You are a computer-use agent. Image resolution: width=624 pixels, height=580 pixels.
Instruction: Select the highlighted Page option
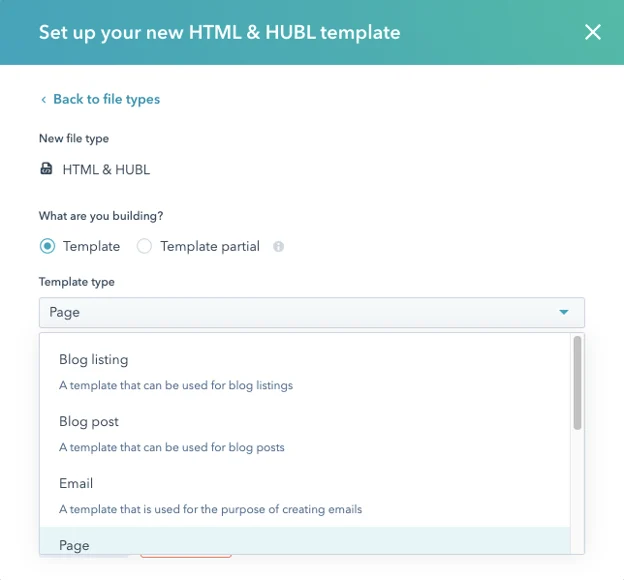pos(305,541)
